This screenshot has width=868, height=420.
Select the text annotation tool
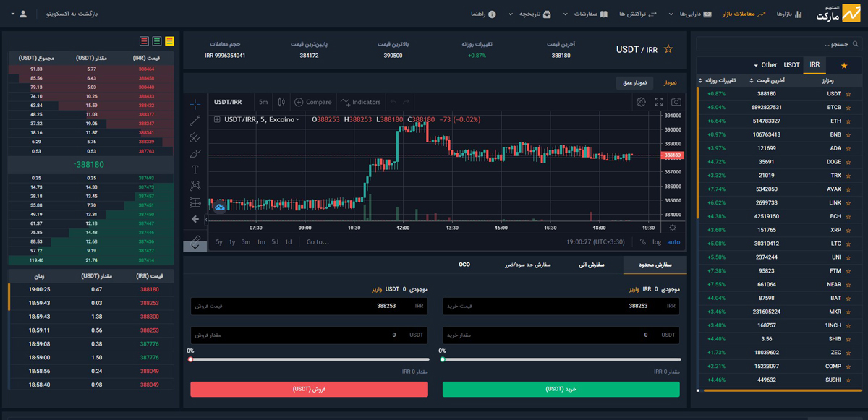[195, 169]
